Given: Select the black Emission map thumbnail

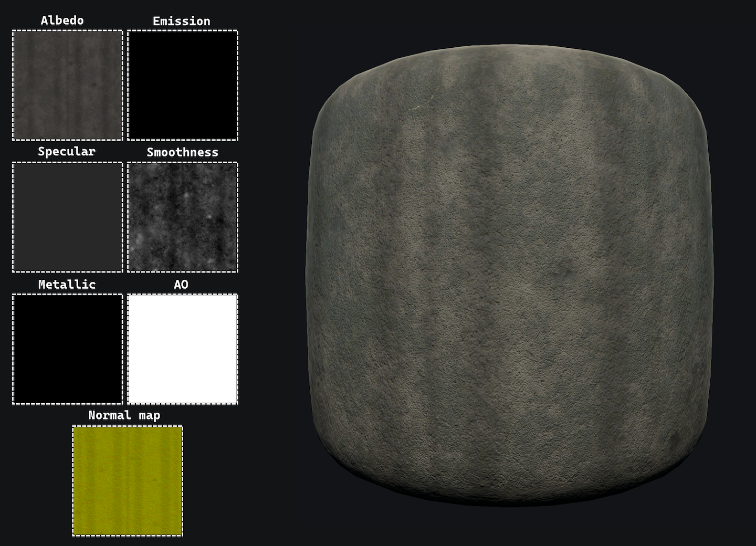Looking at the screenshot, I should pos(183,85).
